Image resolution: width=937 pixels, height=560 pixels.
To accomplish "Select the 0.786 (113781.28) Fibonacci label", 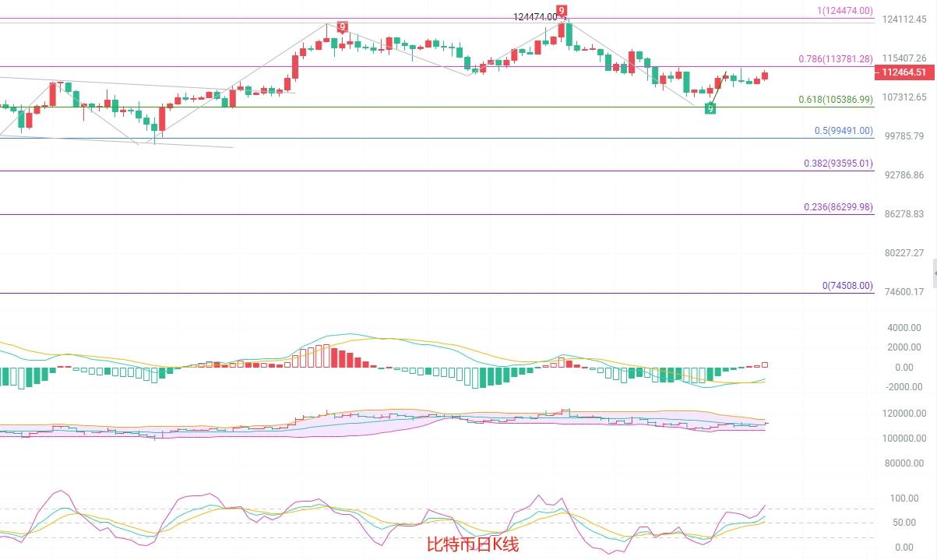I will point(836,58).
